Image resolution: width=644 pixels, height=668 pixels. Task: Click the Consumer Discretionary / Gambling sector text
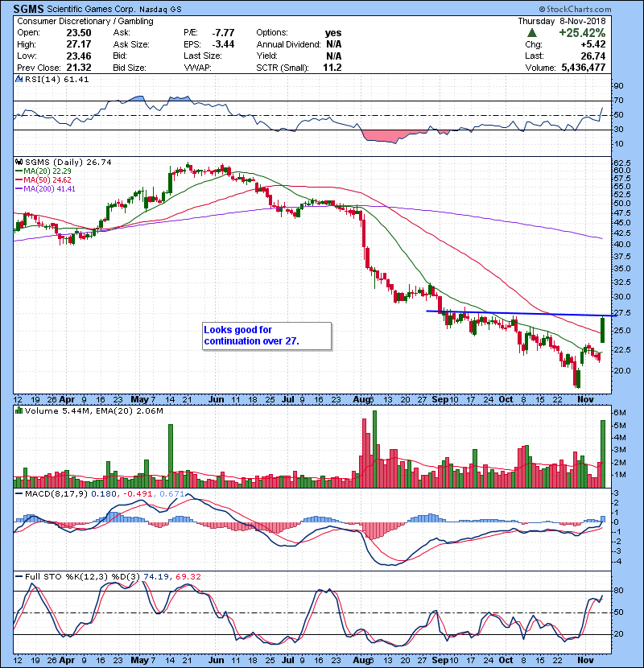[85, 21]
